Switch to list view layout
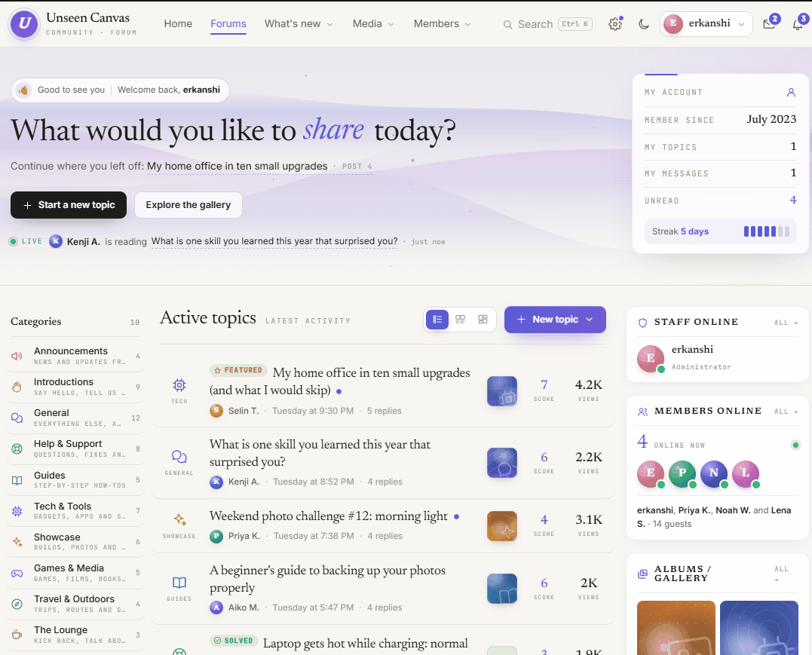The width and height of the screenshot is (812, 655). coord(437,320)
